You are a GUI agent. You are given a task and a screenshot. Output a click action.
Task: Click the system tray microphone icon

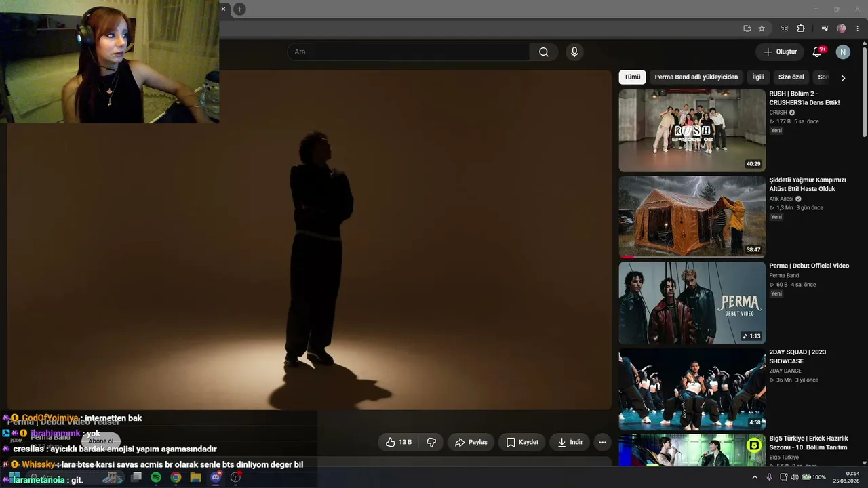pyautogui.click(x=769, y=477)
